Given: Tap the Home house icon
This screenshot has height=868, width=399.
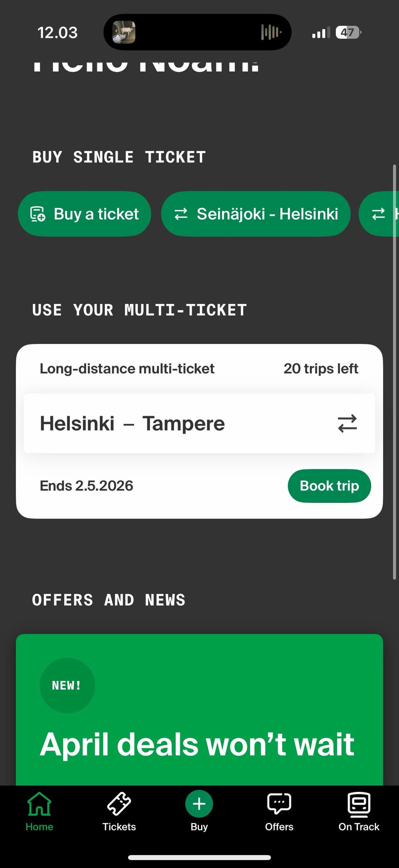Looking at the screenshot, I should [x=39, y=804].
